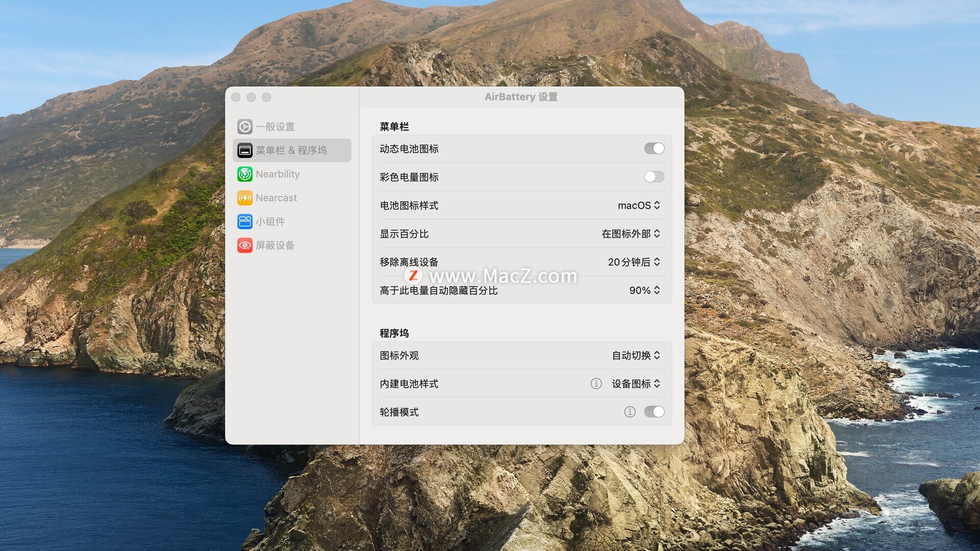Toggle the 轮播模式 switch
This screenshot has height=551, width=980.
click(x=654, y=412)
